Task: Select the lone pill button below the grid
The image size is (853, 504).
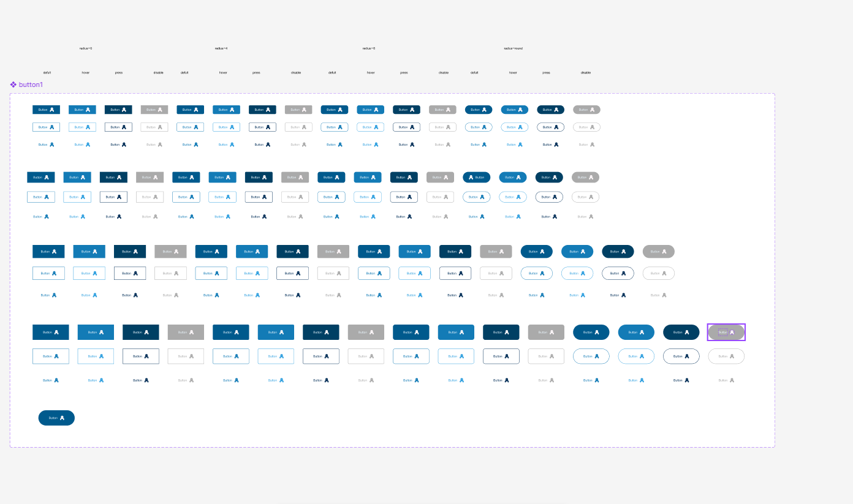Action: (x=56, y=418)
